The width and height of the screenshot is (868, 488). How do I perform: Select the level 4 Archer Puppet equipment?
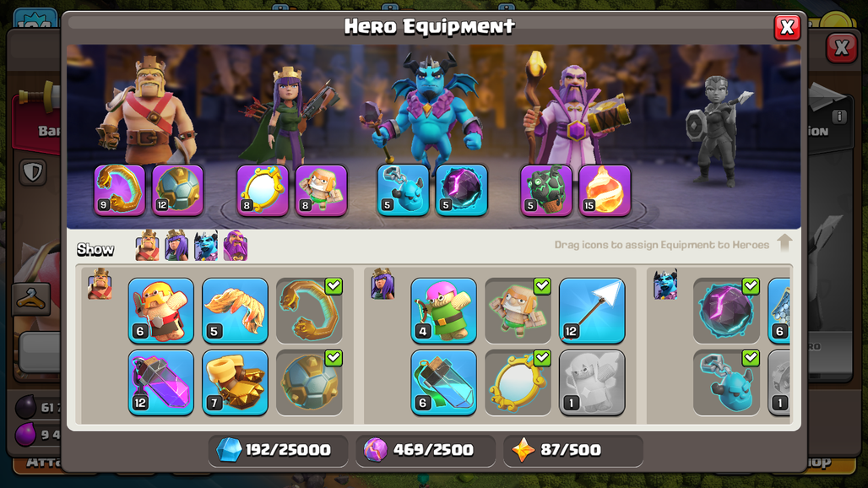(x=444, y=311)
